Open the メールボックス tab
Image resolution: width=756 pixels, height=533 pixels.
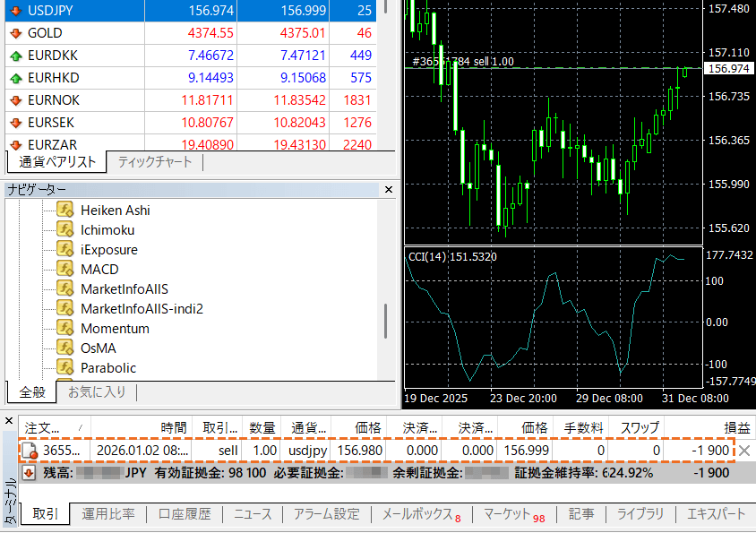(x=417, y=514)
